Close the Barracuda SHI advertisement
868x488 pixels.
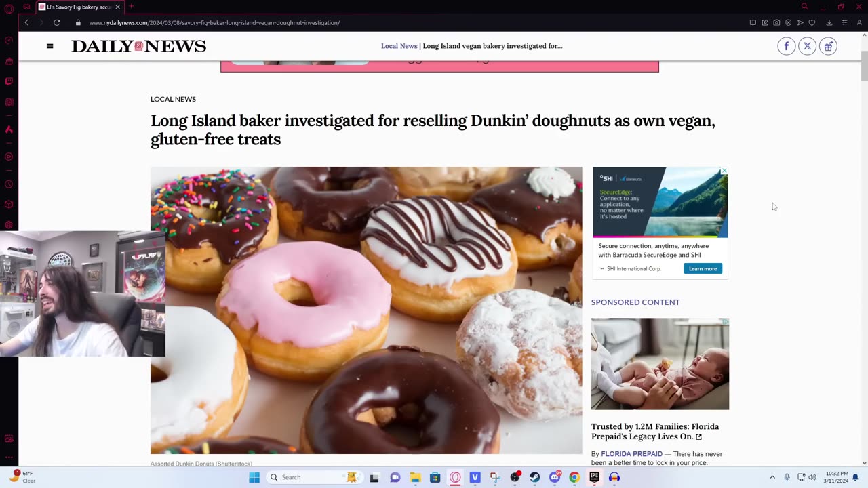(x=724, y=171)
